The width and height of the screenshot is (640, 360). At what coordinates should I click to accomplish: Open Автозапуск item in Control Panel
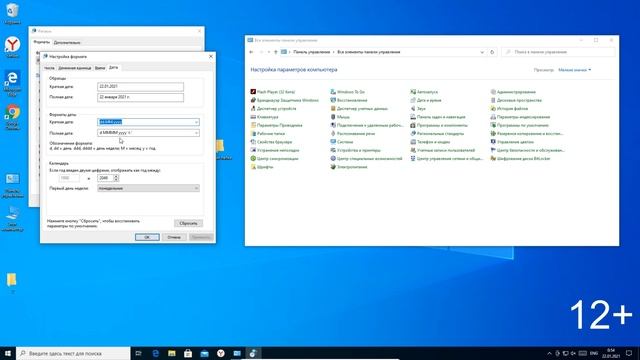click(x=424, y=92)
